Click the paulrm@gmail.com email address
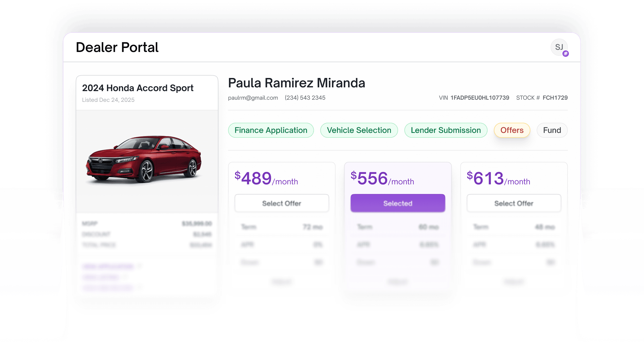Viewport: 644px width, 343px height. (x=253, y=98)
